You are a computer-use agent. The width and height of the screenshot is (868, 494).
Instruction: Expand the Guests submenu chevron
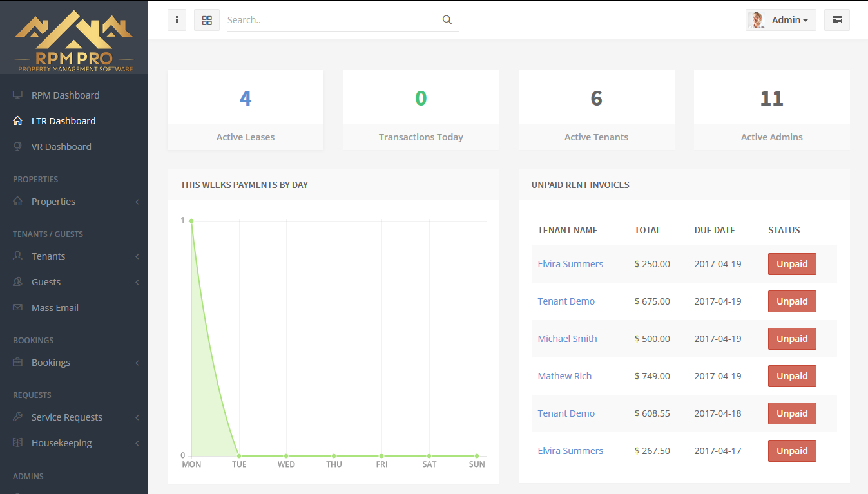137,282
